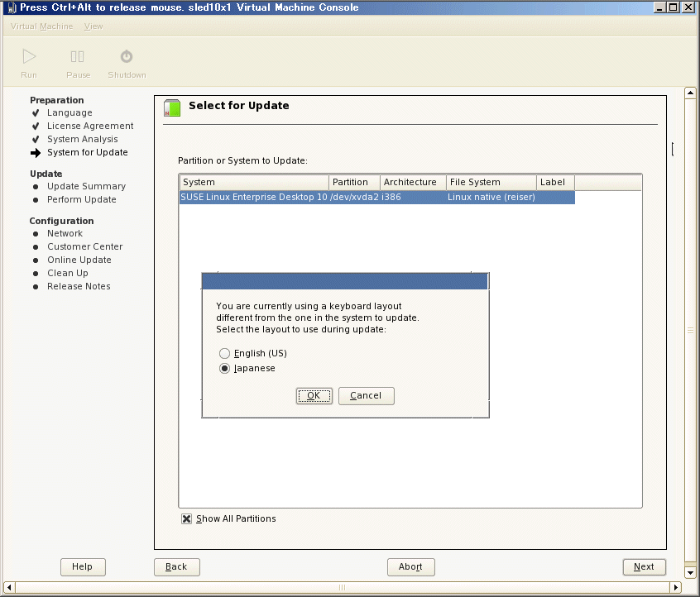Click the Abort button
The height and width of the screenshot is (597, 700).
tap(410, 566)
